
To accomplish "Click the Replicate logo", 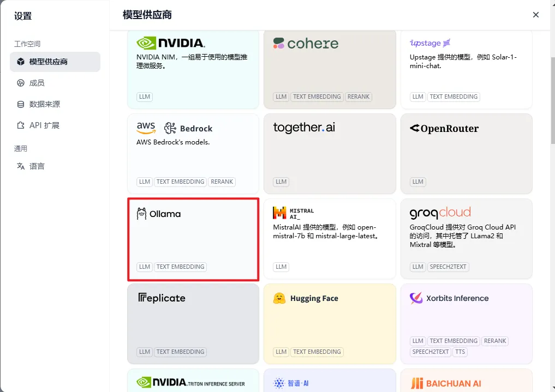I will [162, 298].
